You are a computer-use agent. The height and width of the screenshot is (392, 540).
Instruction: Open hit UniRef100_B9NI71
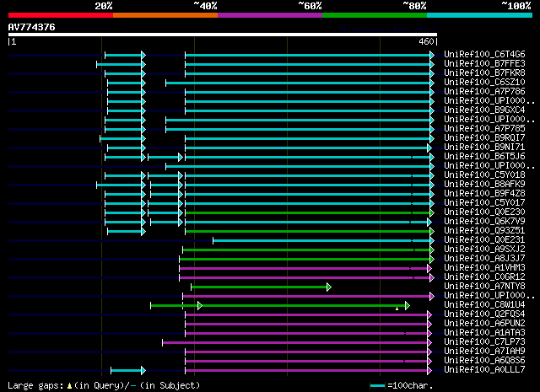click(484, 148)
